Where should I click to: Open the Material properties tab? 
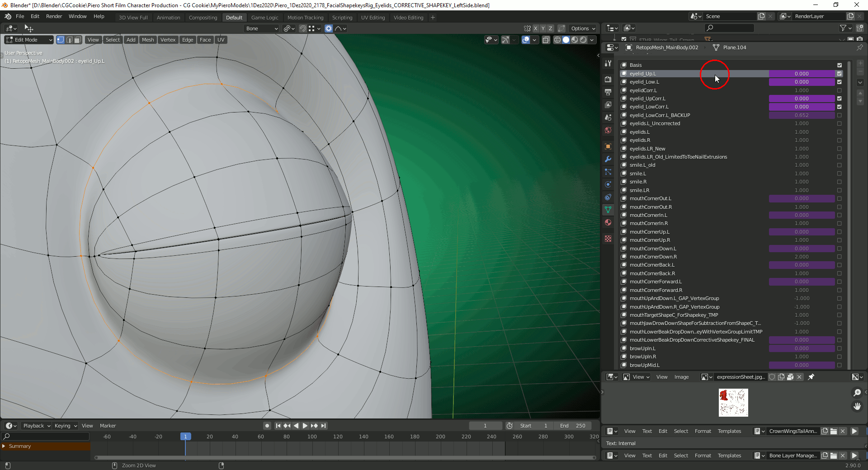point(608,222)
